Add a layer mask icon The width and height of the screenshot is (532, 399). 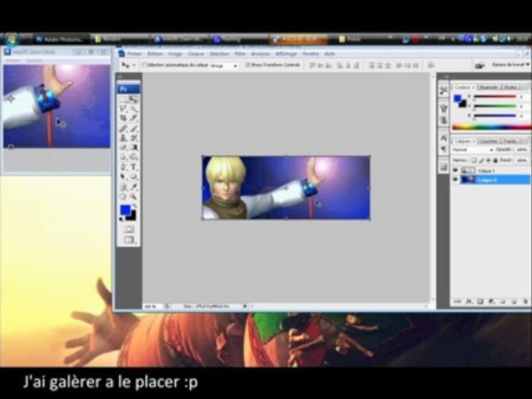click(480, 301)
